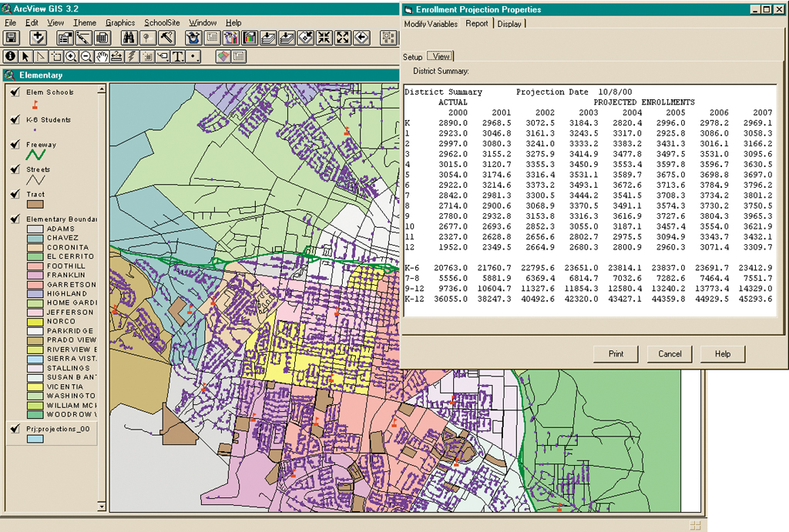789x532 pixels.
Task: Click the Save Project toolbar icon
Action: coord(12,38)
